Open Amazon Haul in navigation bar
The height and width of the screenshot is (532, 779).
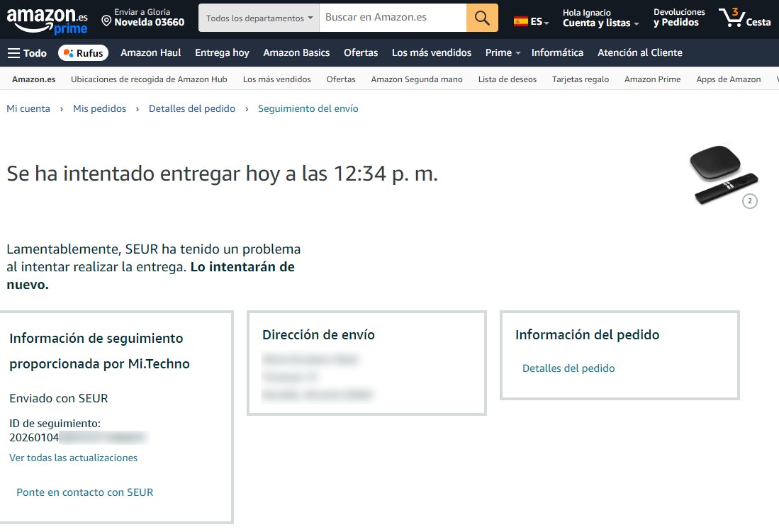click(150, 52)
